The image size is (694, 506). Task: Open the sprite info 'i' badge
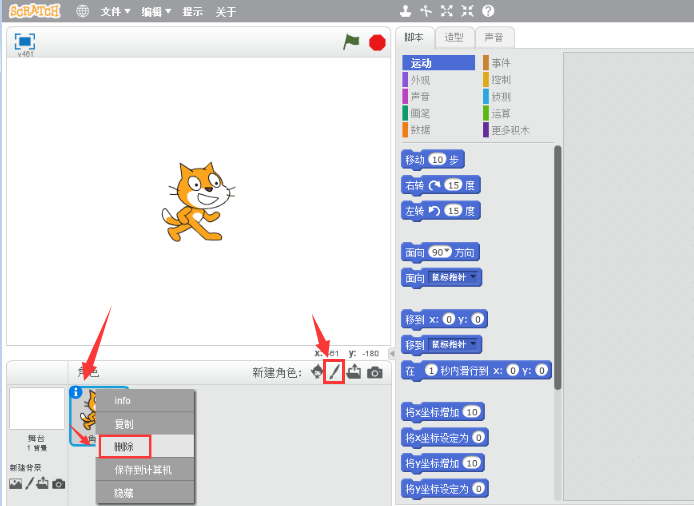[76, 393]
